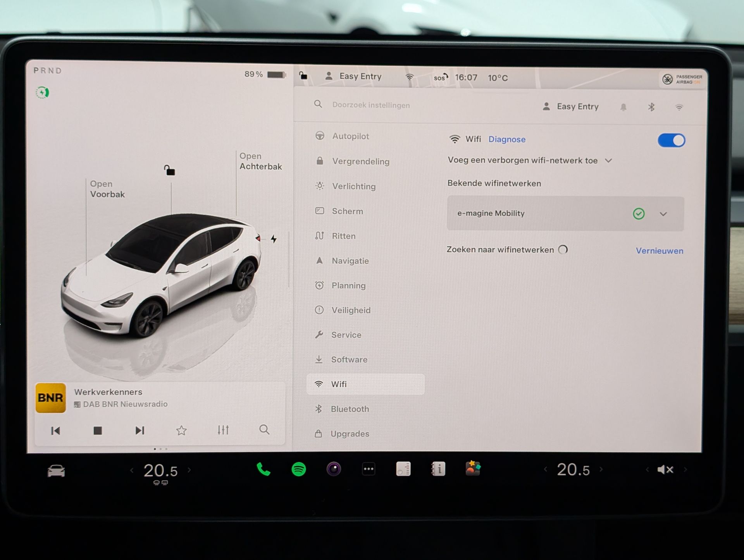Open the Software settings menu
The height and width of the screenshot is (560, 744).
[x=349, y=359]
